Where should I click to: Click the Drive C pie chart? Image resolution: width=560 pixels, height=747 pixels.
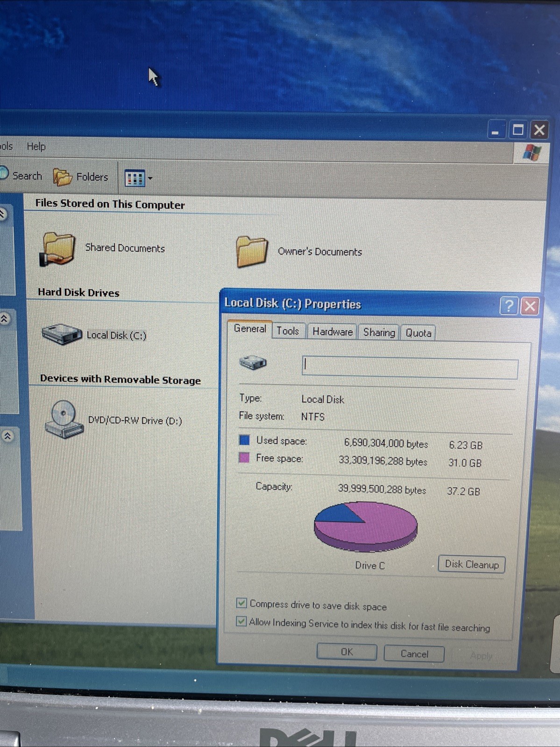pos(366,526)
